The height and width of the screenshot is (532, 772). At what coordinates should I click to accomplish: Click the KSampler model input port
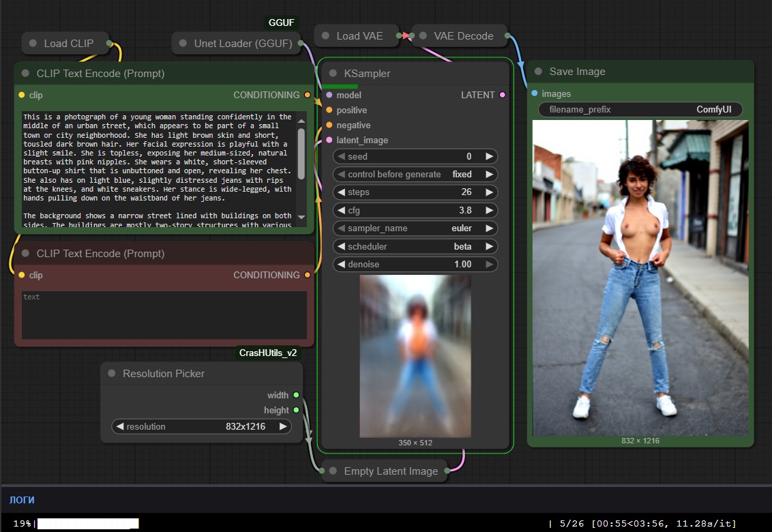coord(329,95)
